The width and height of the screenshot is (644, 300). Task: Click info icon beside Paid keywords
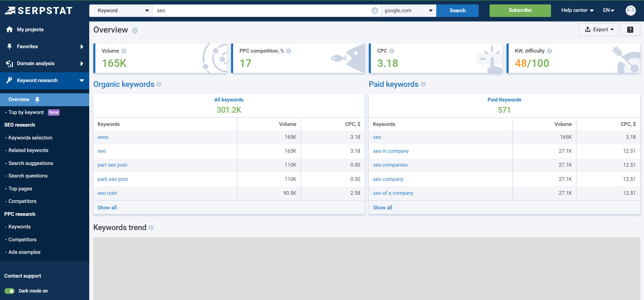click(423, 85)
